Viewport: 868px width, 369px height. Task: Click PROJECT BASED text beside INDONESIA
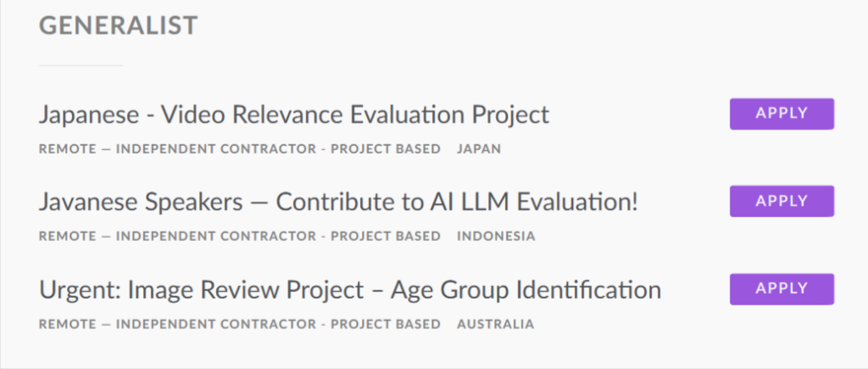pos(386,237)
